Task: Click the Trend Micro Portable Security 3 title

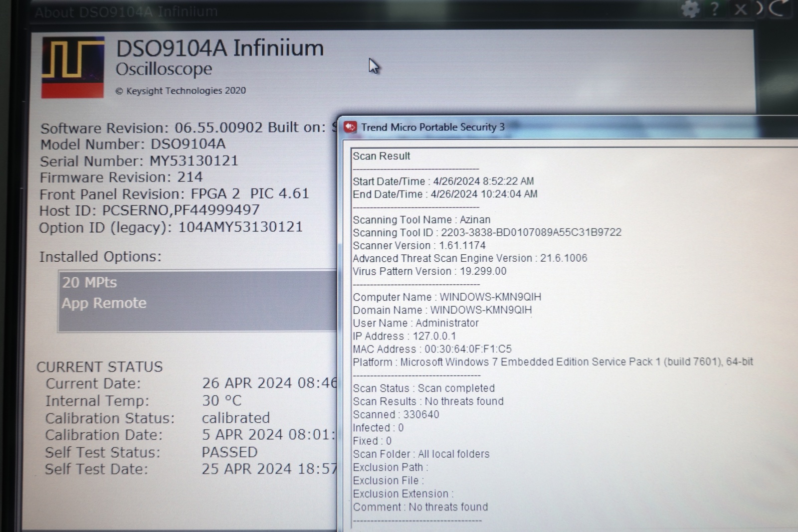Action: [x=432, y=127]
